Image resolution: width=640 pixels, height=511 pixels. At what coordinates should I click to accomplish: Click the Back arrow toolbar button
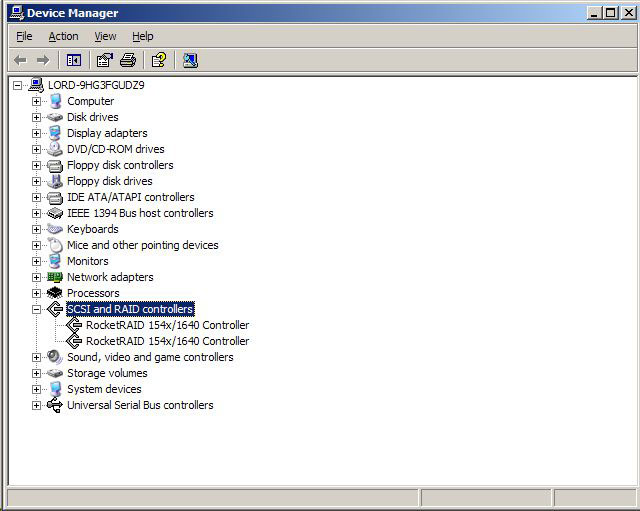(x=20, y=60)
